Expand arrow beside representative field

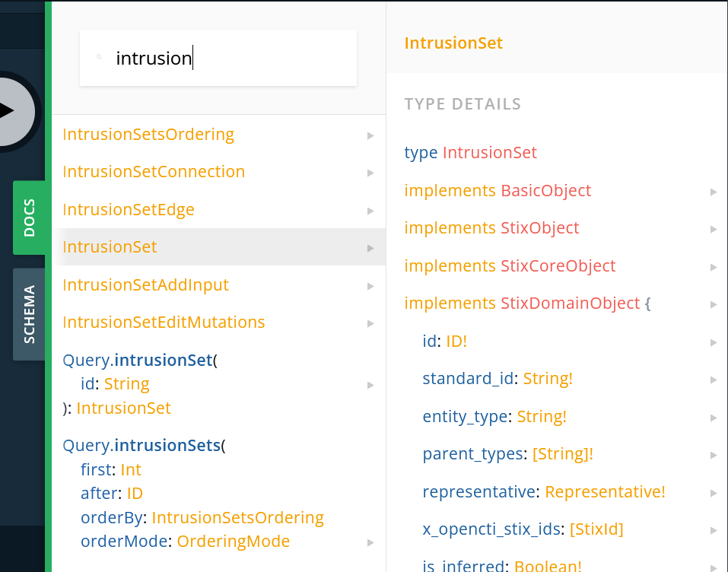(x=714, y=493)
